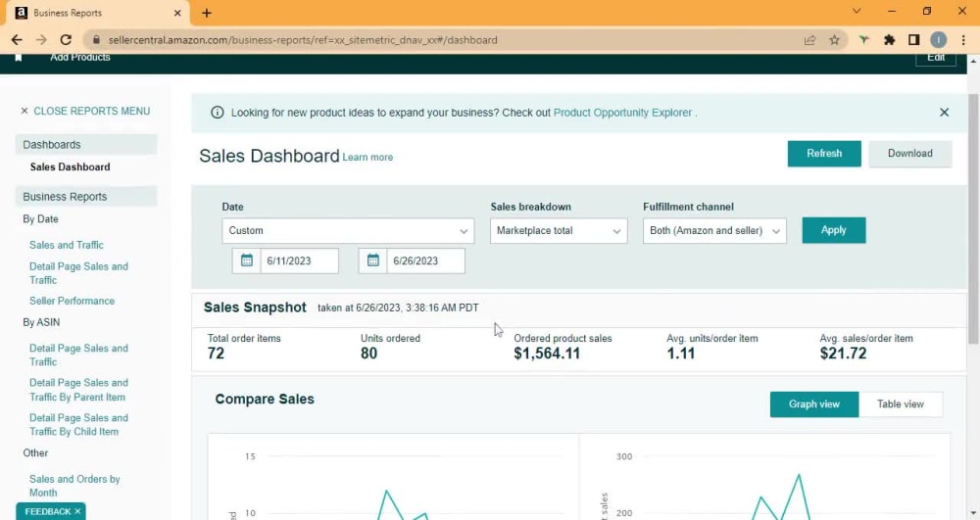The image size is (980, 520).
Task: Close the Feedback widget X
Action: 77,511
